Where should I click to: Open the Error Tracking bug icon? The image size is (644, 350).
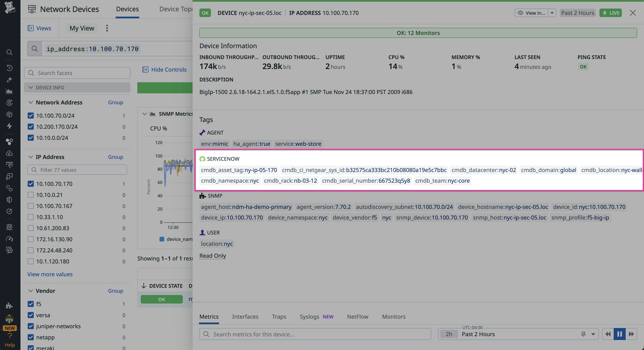[x=9, y=227]
